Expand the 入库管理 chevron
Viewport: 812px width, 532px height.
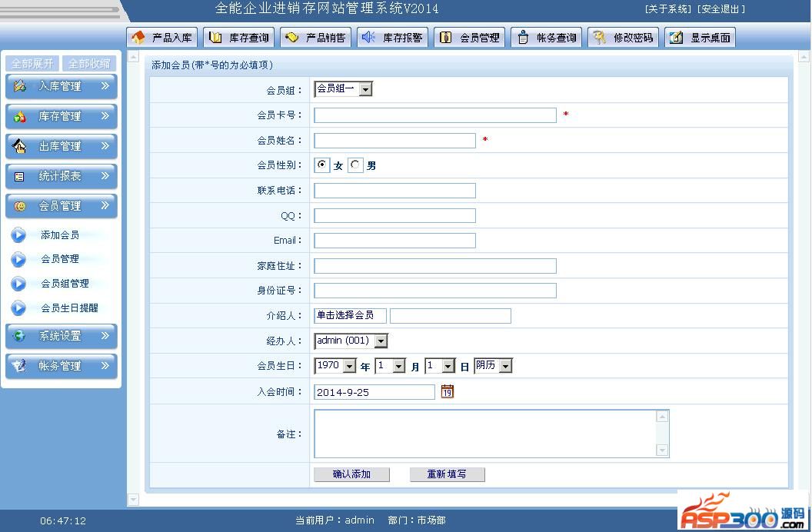[x=105, y=86]
